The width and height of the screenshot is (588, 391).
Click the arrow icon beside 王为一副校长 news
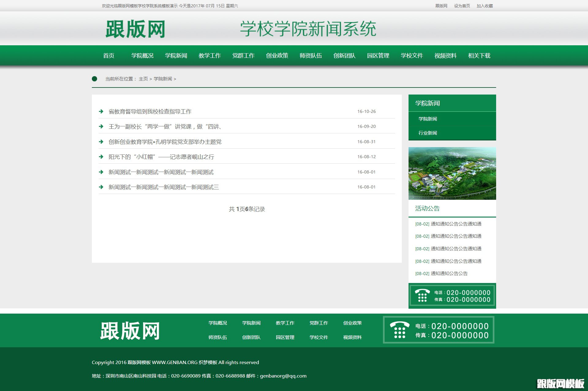101,126
